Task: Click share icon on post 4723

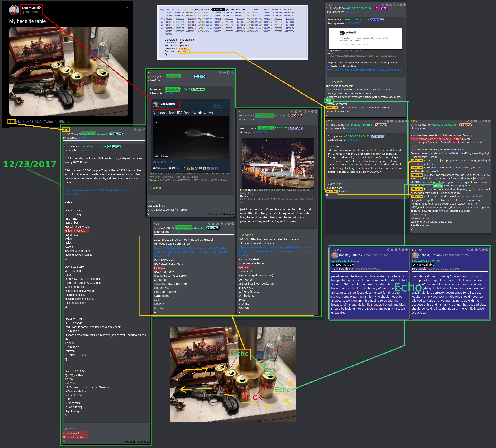Action: pos(383,5)
